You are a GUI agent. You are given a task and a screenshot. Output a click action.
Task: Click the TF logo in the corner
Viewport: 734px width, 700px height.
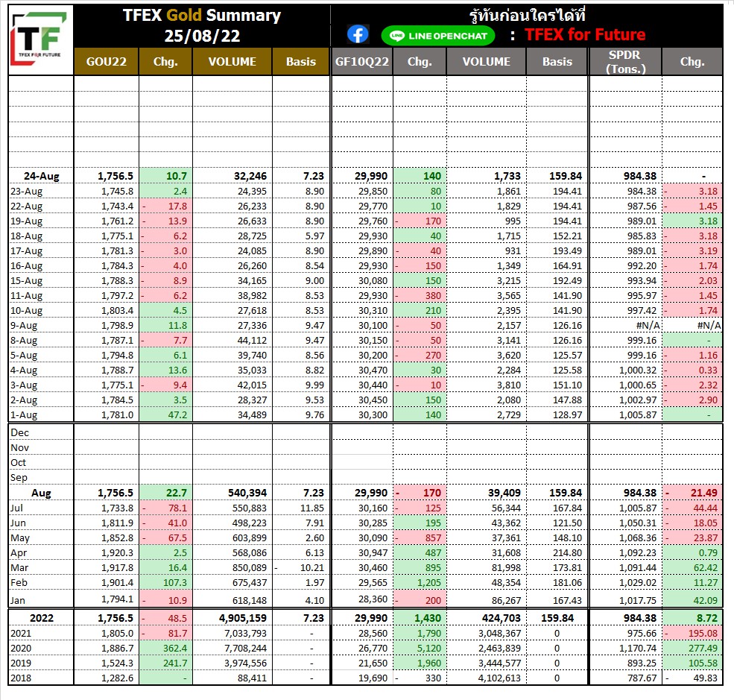click(x=40, y=39)
